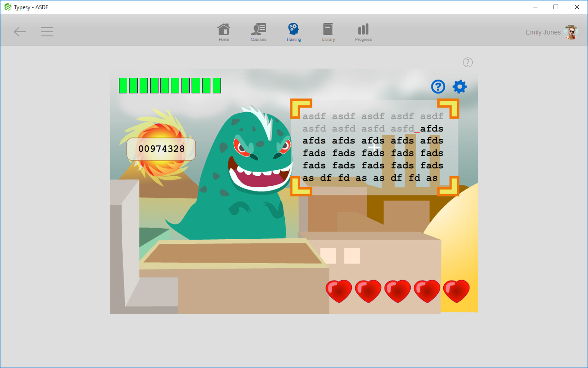
Task: Go to the Home tab
Action: [x=224, y=32]
